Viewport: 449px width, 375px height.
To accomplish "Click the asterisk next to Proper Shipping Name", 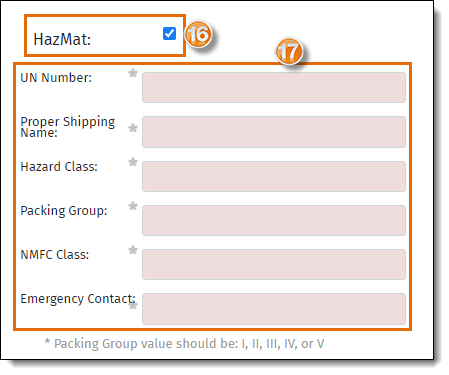I will [x=133, y=128].
